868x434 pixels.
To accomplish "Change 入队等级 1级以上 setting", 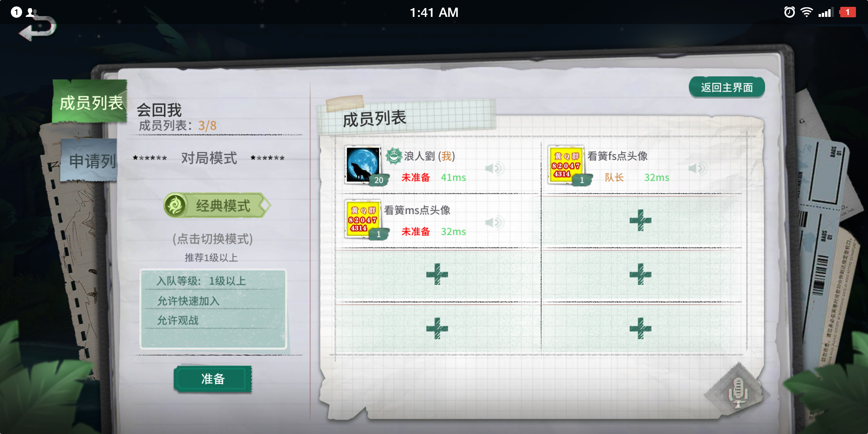I will tap(201, 281).
